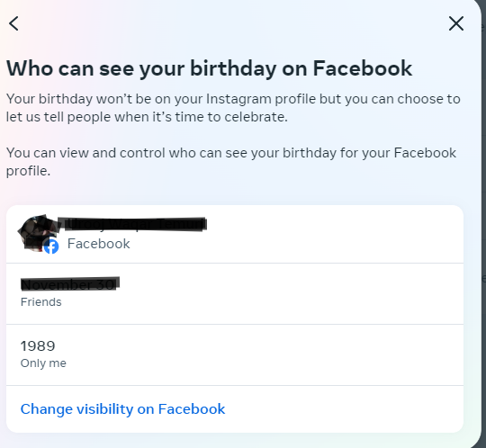Click the Facebook logo badge on avatar
Screen dimensions: 486x448
coord(51,246)
